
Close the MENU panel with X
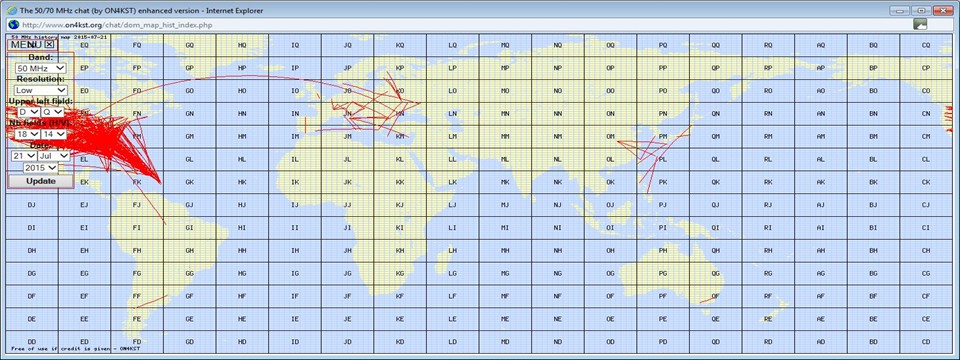(x=50, y=44)
